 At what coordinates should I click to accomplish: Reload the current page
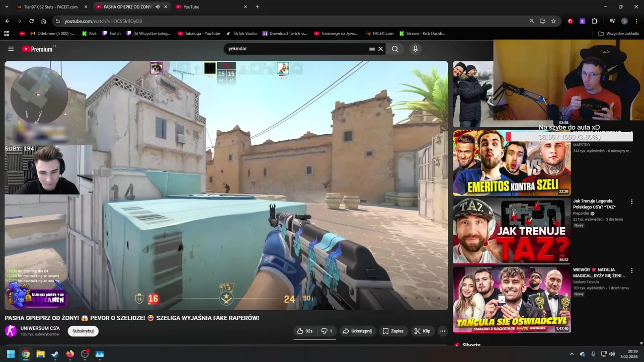(31, 21)
